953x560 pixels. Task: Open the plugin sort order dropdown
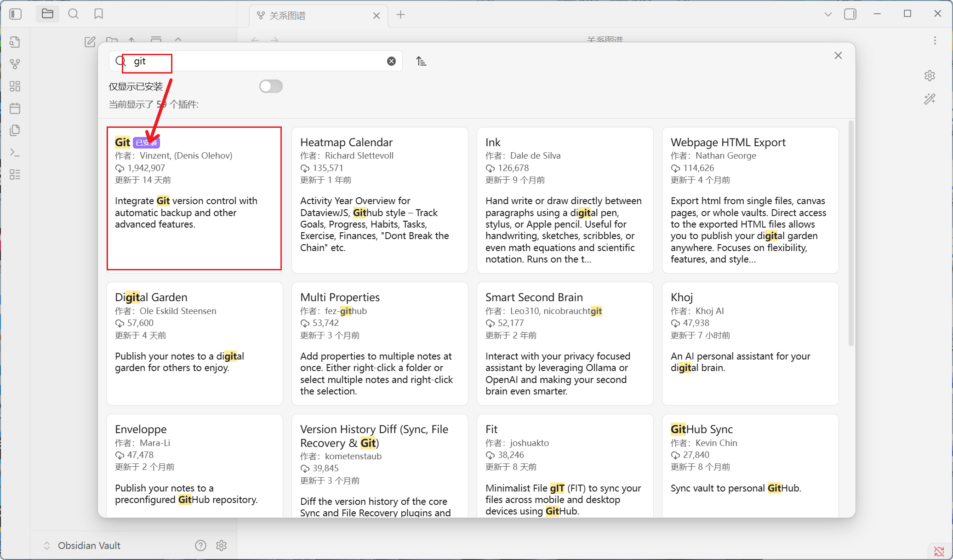[x=421, y=61]
